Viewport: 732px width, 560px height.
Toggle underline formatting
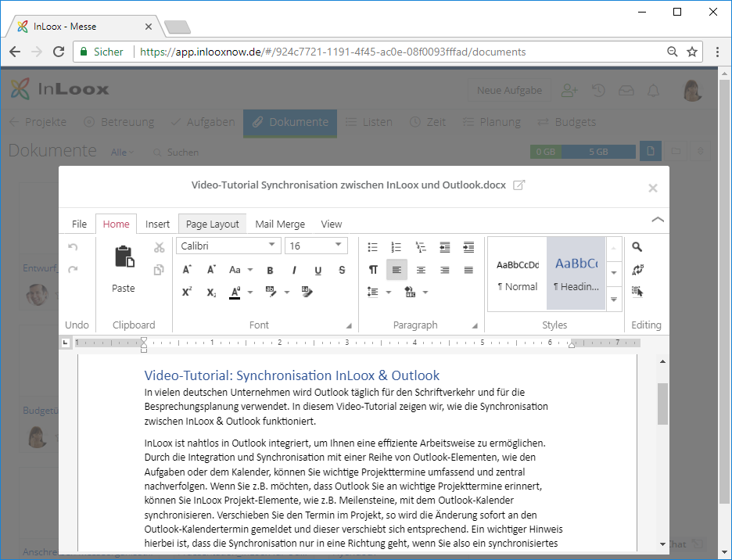tap(318, 270)
